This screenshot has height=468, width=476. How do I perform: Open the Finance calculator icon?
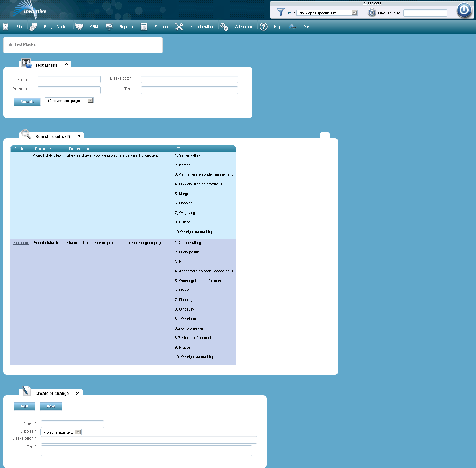coord(144,27)
